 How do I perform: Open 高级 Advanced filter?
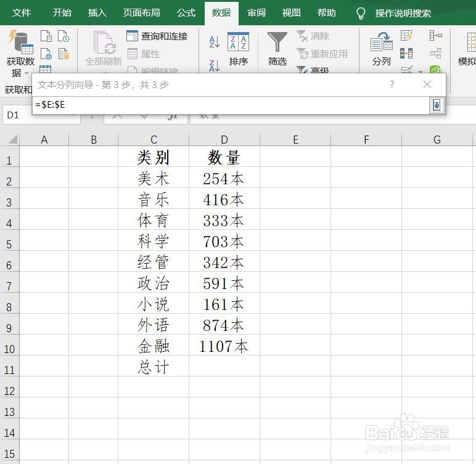pos(313,70)
